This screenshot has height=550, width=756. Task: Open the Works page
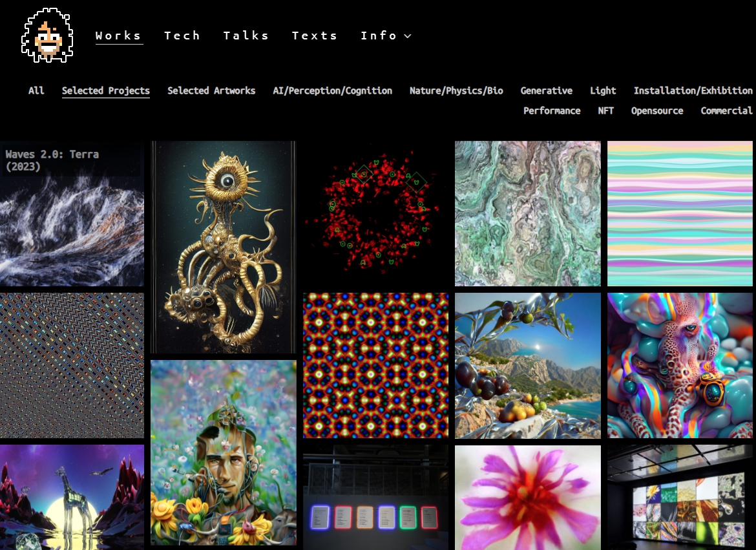119,36
